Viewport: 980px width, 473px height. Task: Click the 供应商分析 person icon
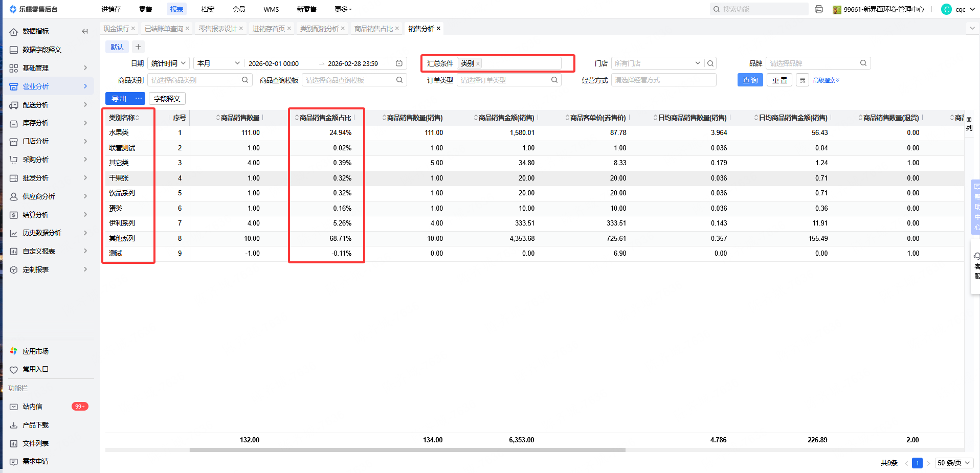(x=14, y=196)
